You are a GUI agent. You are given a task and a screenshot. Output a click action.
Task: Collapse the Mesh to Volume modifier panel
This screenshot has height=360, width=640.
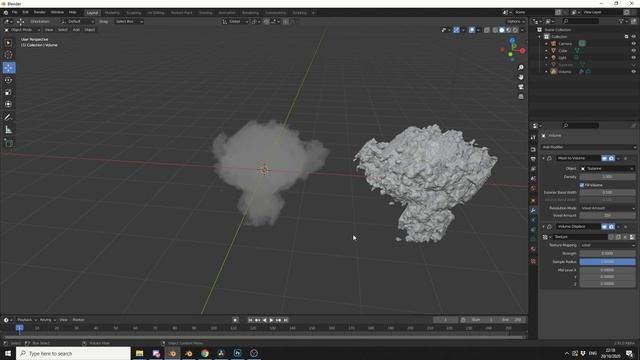(x=543, y=158)
